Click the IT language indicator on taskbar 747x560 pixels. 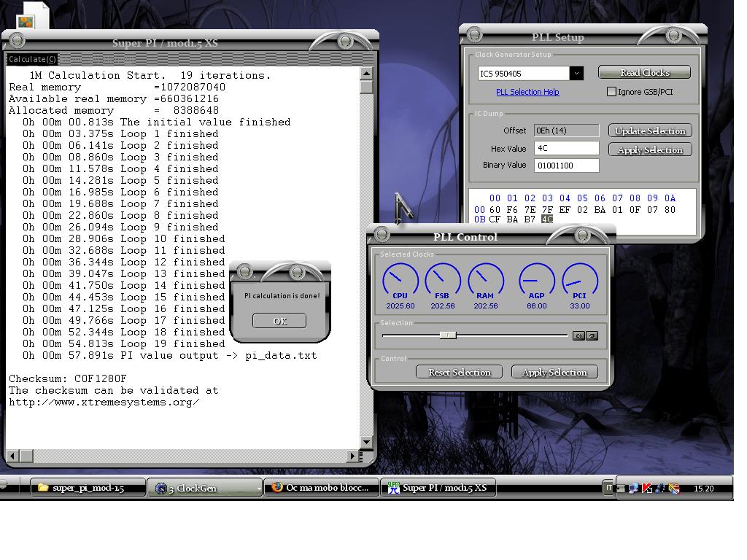click(x=608, y=488)
